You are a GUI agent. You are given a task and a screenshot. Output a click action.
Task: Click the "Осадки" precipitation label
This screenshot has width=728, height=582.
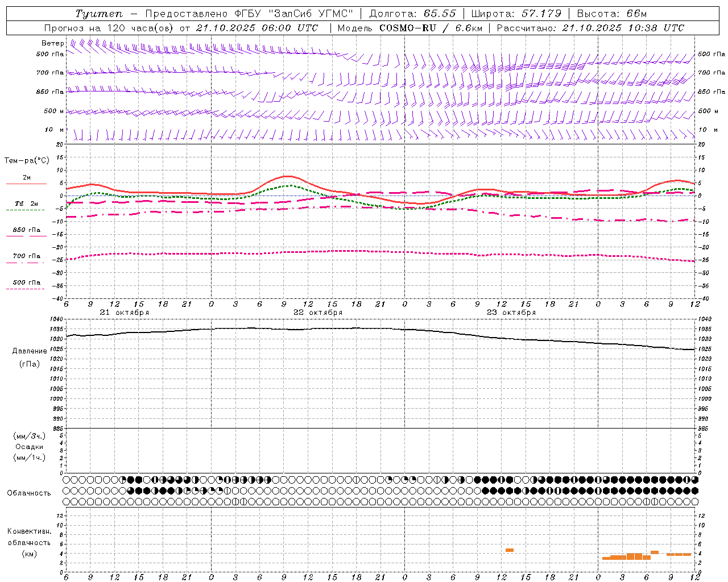click(x=30, y=447)
